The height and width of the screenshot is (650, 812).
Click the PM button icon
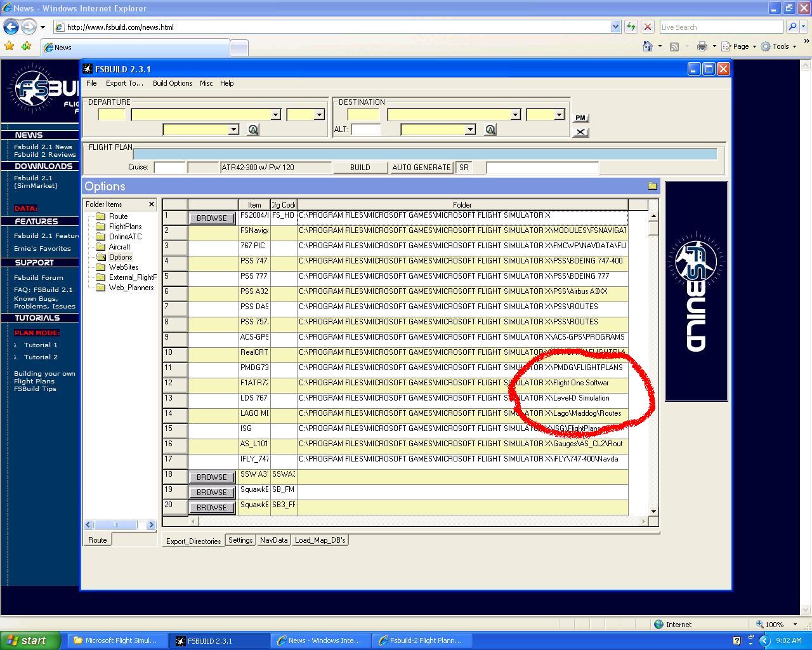point(580,118)
